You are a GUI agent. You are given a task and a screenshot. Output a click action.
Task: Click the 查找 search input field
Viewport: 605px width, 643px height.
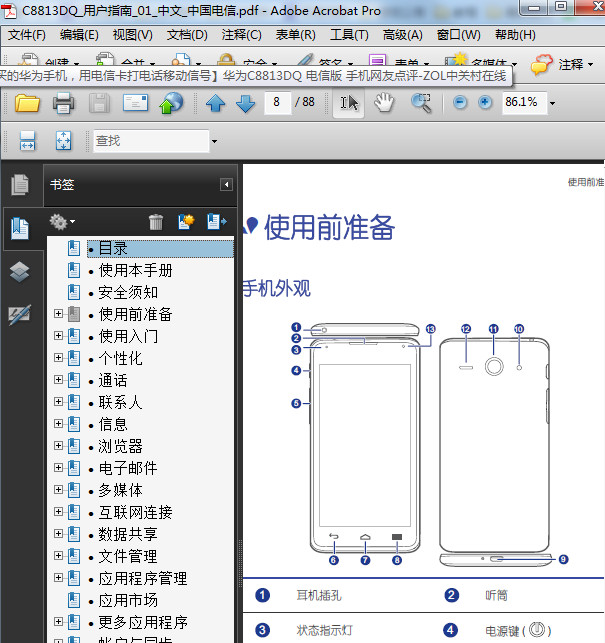pyautogui.click(x=150, y=141)
